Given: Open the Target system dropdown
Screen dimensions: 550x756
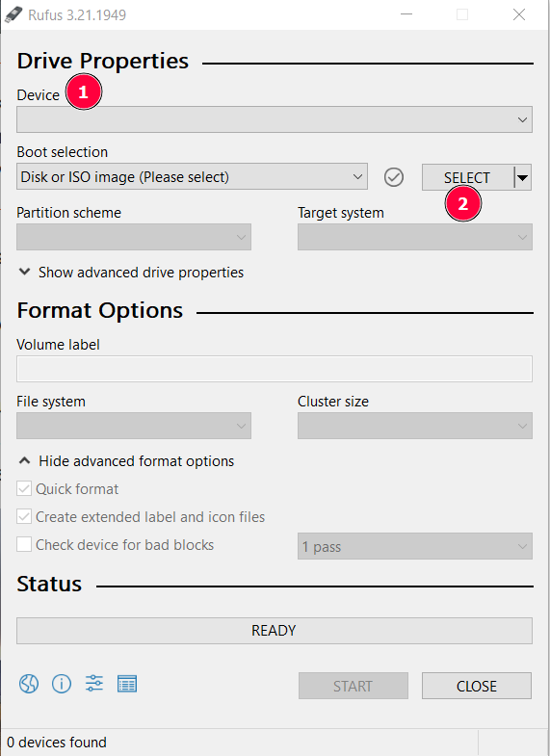Looking at the screenshot, I should [x=415, y=237].
